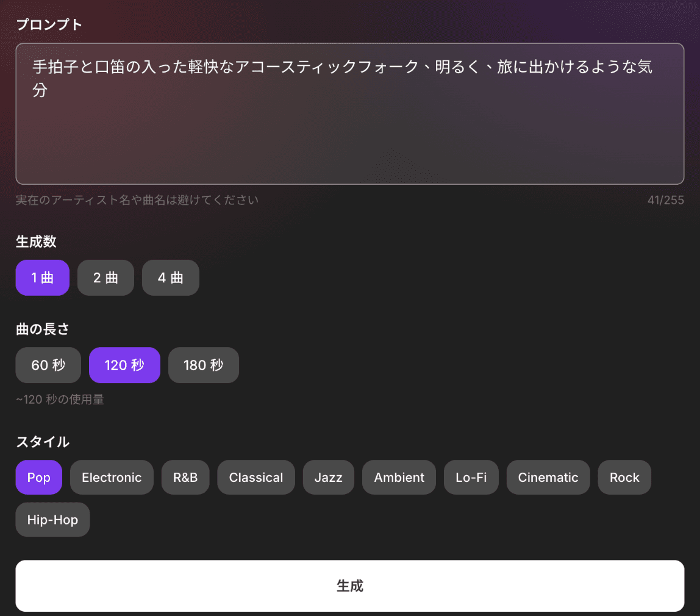The image size is (700, 616).
Task: Choose 60 秒 song length
Action: click(x=48, y=365)
